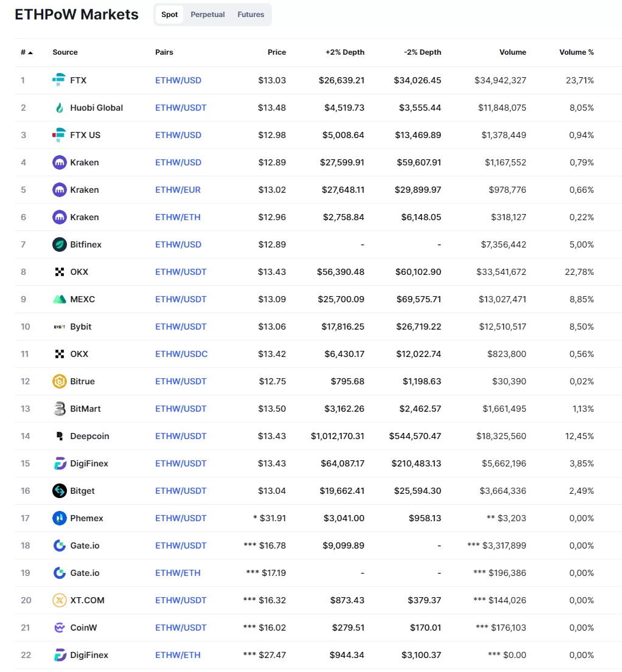Screen dimensions: 622x672
Task: Sort by the Volume % column header
Action: pos(576,52)
